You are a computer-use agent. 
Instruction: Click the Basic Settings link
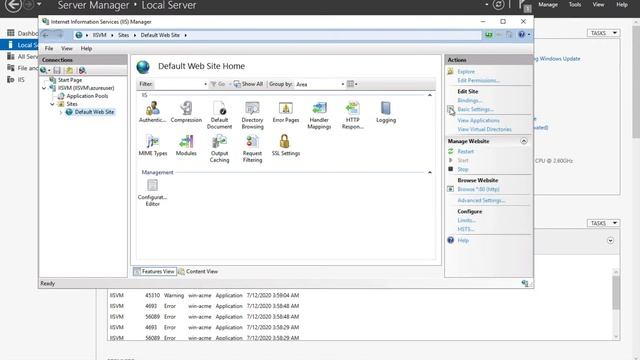(475, 109)
